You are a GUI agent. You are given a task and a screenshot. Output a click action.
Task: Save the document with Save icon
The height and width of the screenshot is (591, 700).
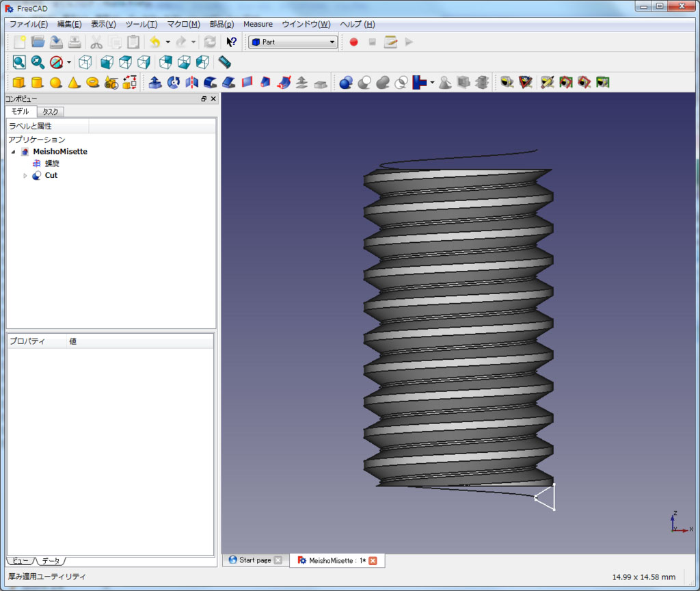pos(56,42)
